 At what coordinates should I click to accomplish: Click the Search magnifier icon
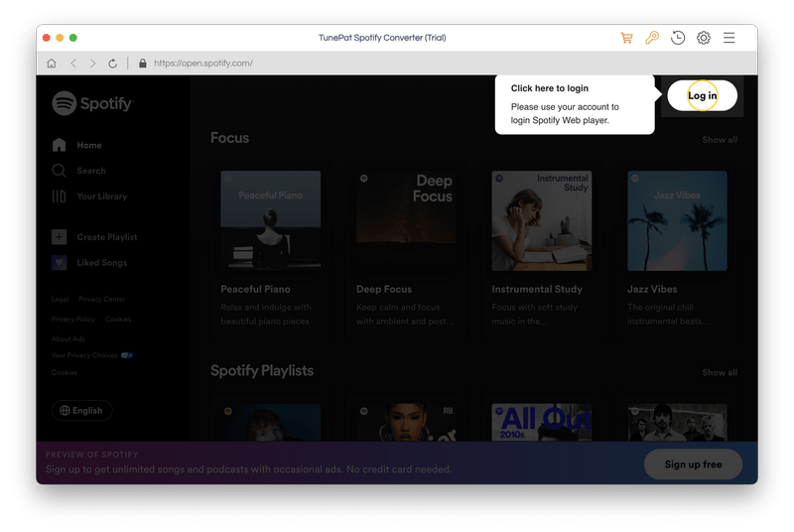pyautogui.click(x=59, y=171)
